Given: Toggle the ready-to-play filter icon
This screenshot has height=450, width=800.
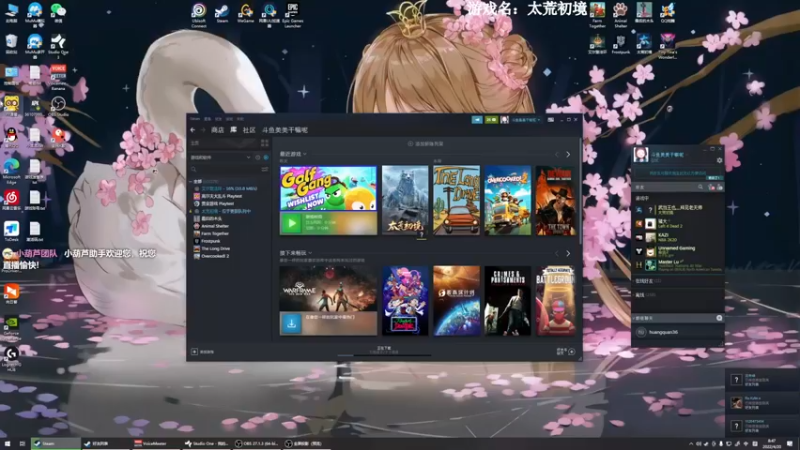Looking at the screenshot, I should point(266,158).
